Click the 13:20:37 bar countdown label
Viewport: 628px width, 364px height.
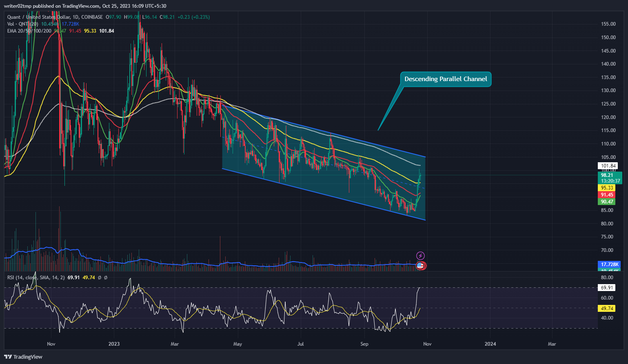click(x=610, y=181)
